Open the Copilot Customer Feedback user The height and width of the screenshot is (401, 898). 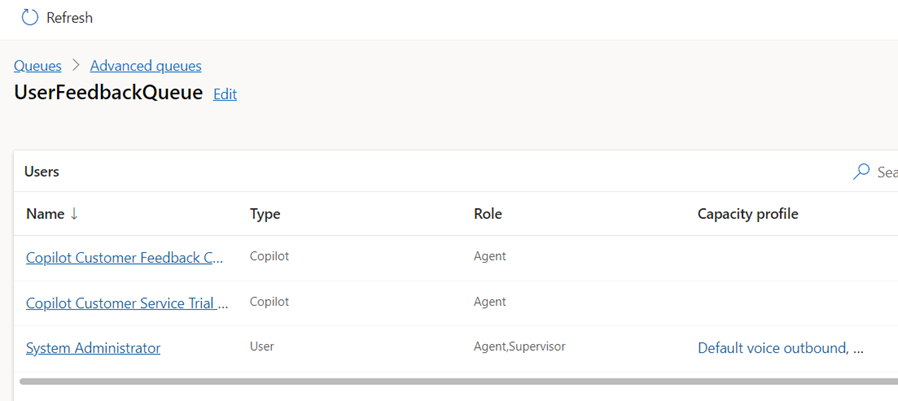click(124, 257)
